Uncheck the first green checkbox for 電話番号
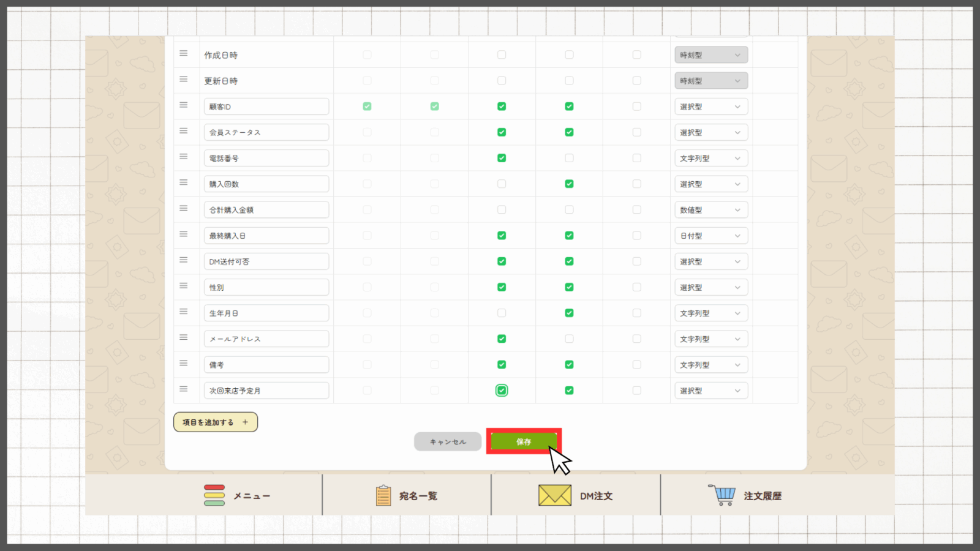 502,158
